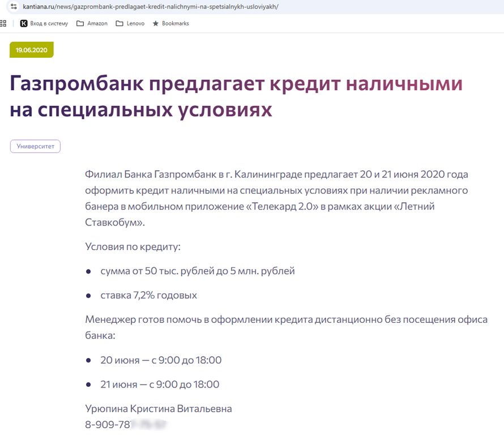Viewport: 504px width, 435px height.
Task: Open the Bookmarks label in bookmarks bar
Action: [x=175, y=23]
